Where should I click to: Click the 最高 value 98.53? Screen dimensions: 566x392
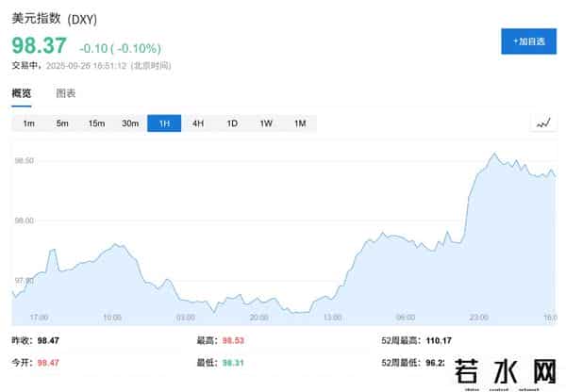(x=233, y=338)
